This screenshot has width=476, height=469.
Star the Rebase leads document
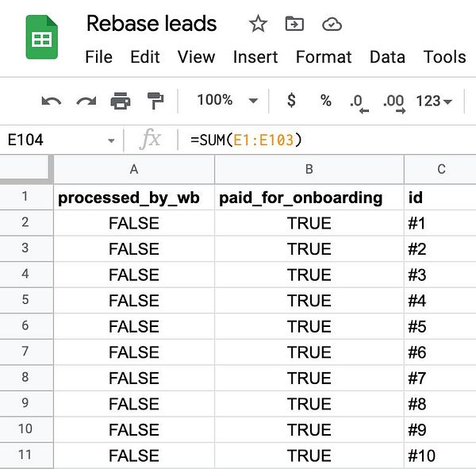tap(258, 24)
